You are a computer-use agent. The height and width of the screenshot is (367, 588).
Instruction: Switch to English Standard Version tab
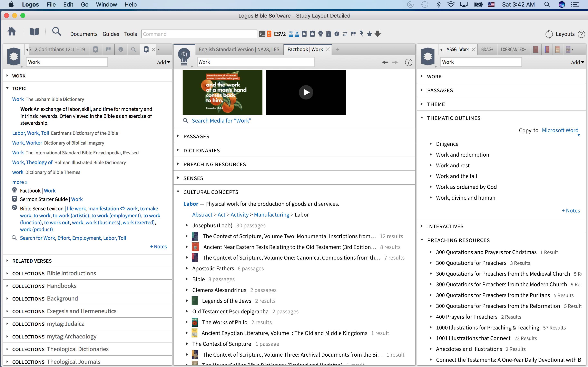click(239, 50)
